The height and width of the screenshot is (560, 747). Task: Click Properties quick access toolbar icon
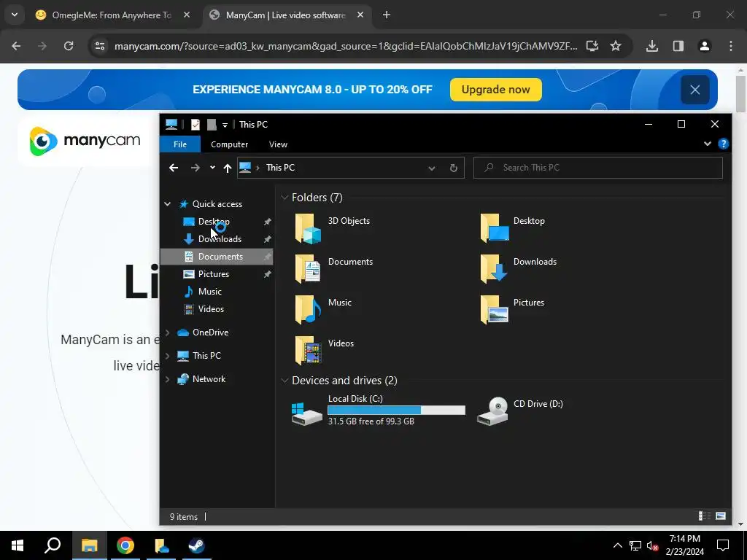tap(196, 124)
